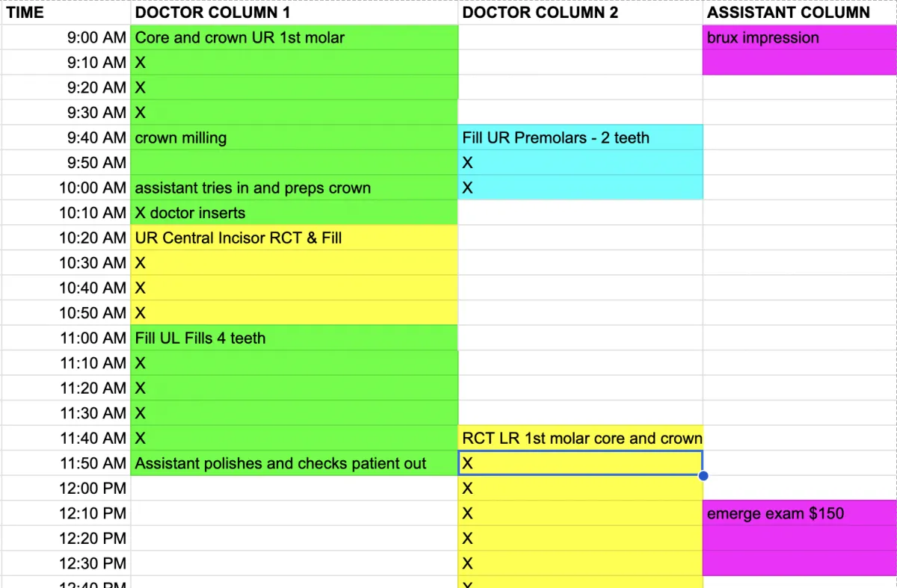The height and width of the screenshot is (588, 897).
Task: Select the "9:00 AM" time cell
Action: (66, 37)
